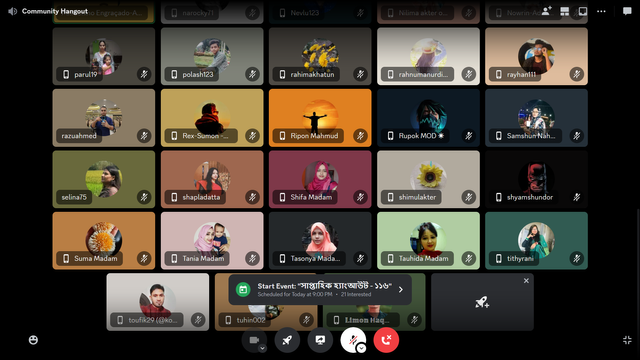640x360 pixels.
Task: Toggle the microphone mute button
Action: pos(353,340)
